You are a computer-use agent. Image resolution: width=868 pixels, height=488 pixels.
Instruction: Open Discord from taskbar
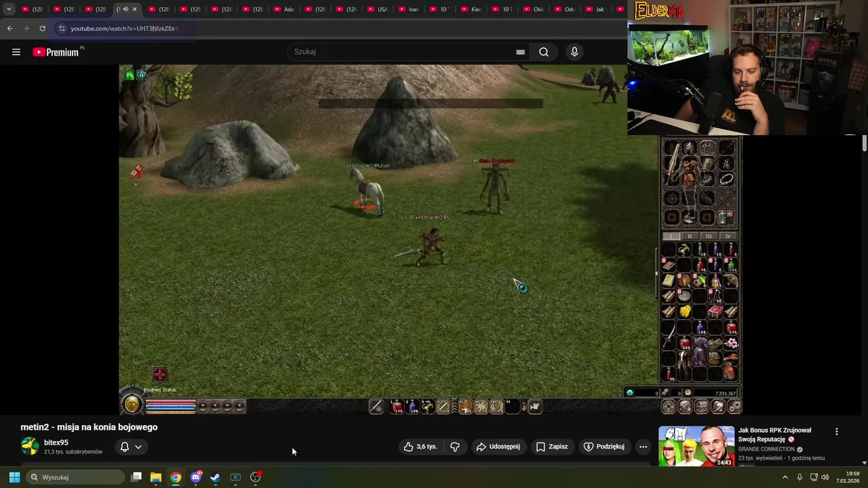196,477
